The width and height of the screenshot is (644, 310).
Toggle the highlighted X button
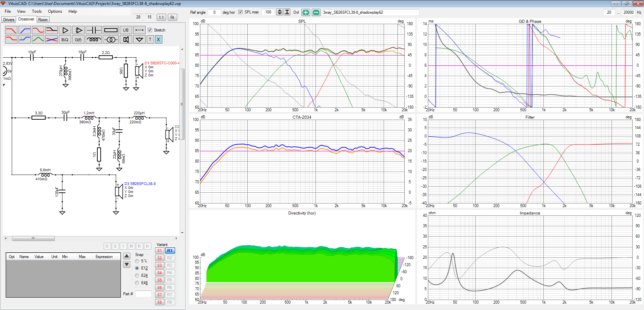click(x=158, y=40)
